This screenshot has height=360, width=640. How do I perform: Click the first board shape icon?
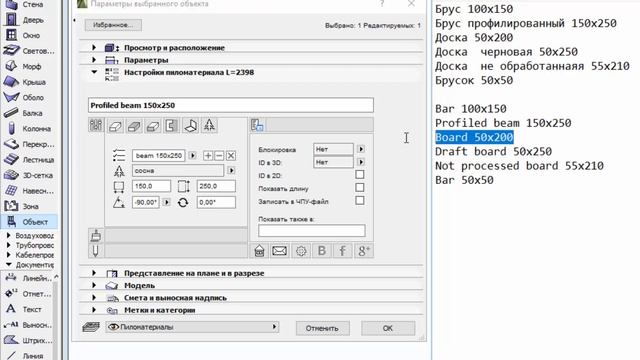tap(116, 126)
